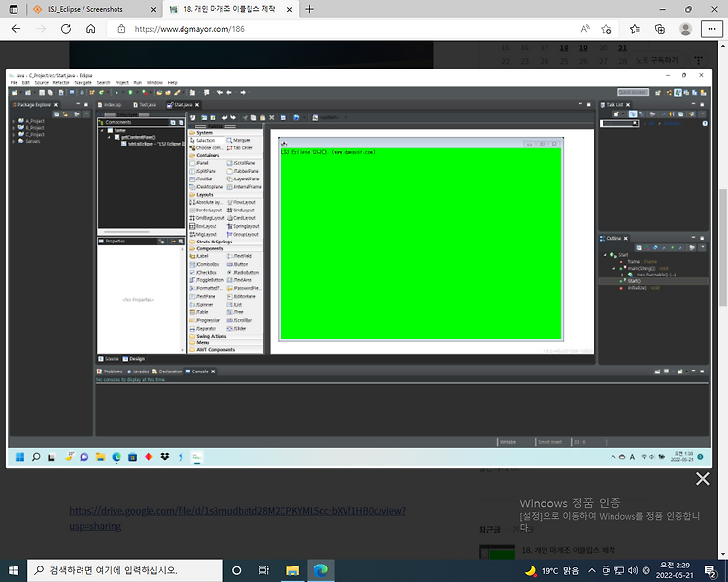The image size is (728, 582).
Task: Open the File menu in Eclipse screenshot
Action: coord(14,83)
